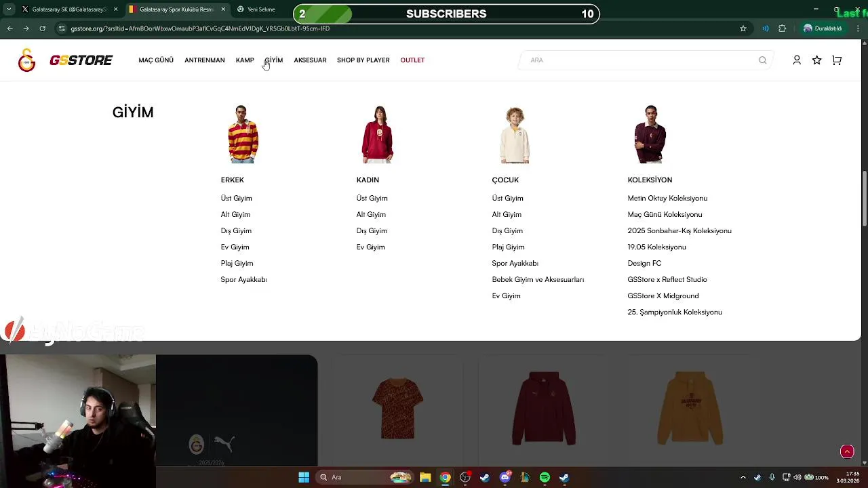Image resolution: width=868 pixels, height=488 pixels.
Task: Open Üst Giyim under ERKEK
Action: [x=236, y=198]
